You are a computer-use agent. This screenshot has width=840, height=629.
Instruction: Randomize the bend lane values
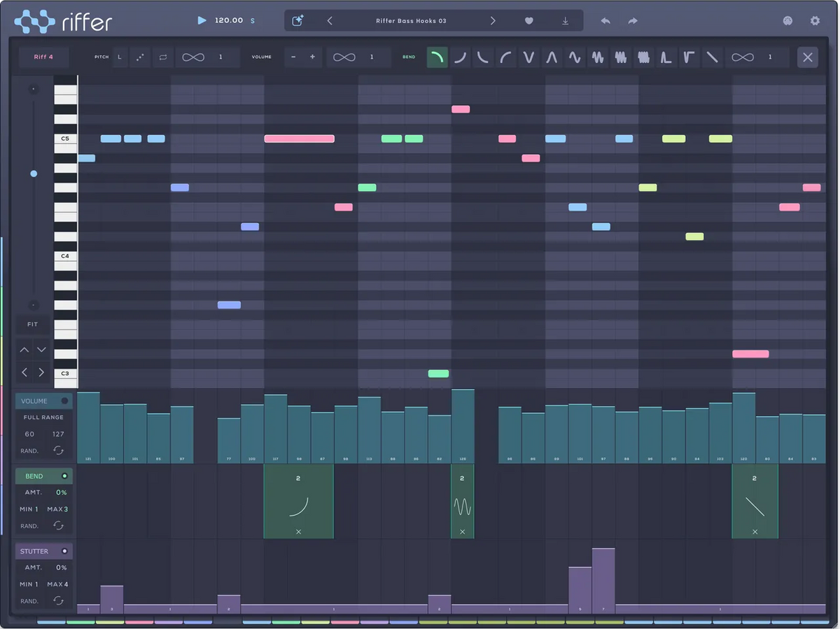[x=59, y=525]
